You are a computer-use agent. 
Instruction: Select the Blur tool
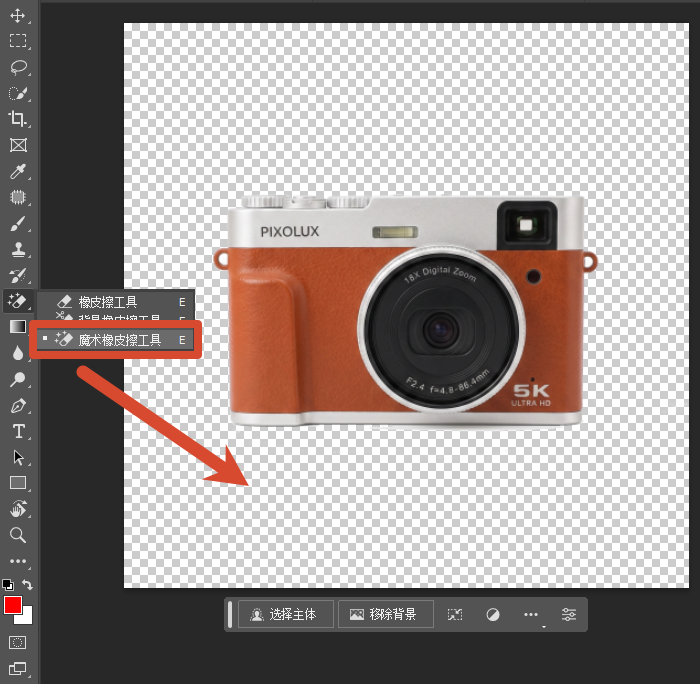(17, 353)
